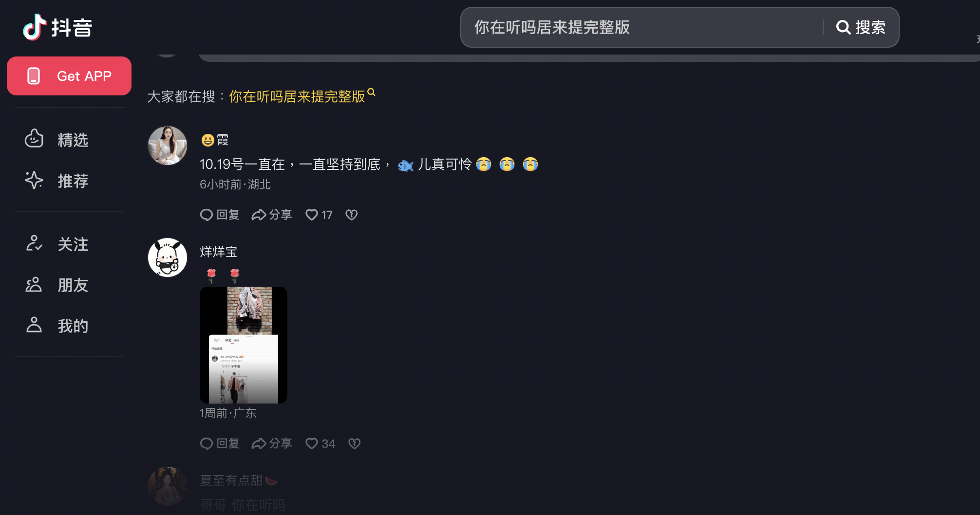Go to 关注 following page

pos(57,244)
